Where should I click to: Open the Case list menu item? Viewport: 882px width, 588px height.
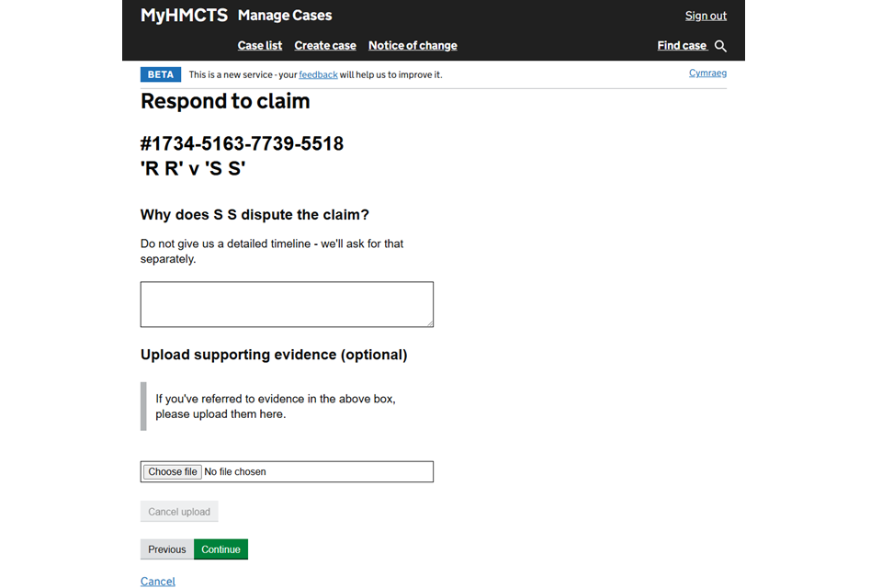(x=260, y=46)
